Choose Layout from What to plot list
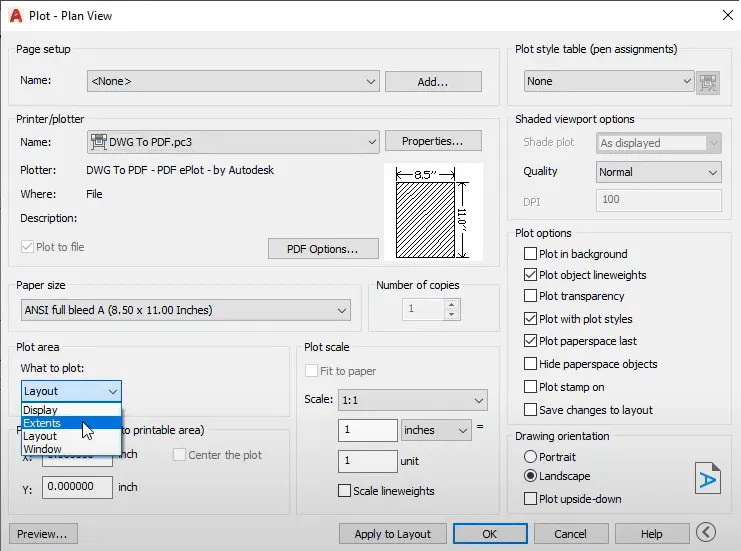This screenshot has width=741, height=551. coord(71,436)
